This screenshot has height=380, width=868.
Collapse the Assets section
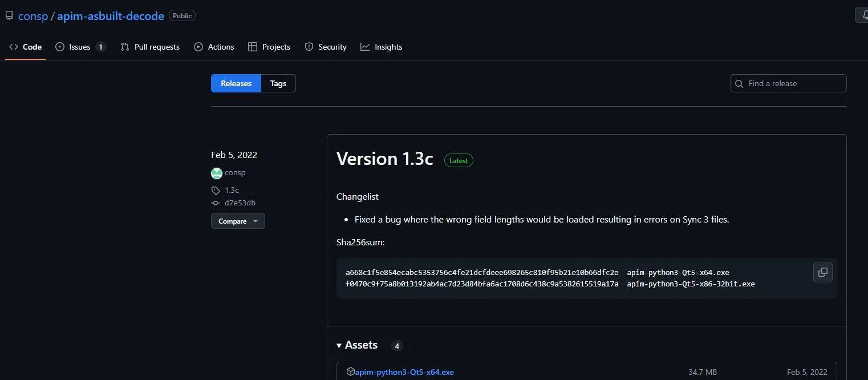357,345
